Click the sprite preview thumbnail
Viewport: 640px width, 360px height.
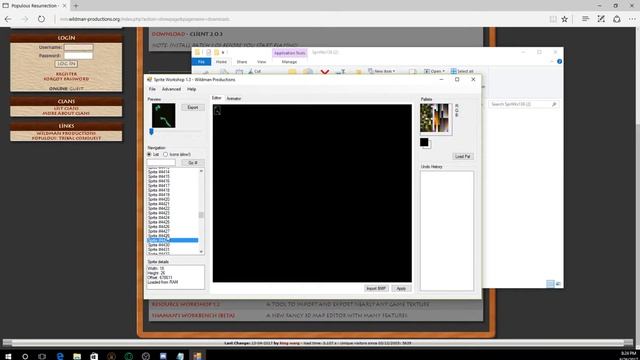coord(164,116)
